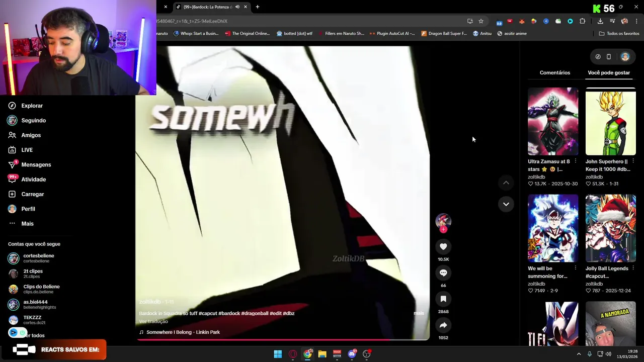Open the profile avatar in the top pill
This screenshot has width=644, height=362.
tap(625, 57)
